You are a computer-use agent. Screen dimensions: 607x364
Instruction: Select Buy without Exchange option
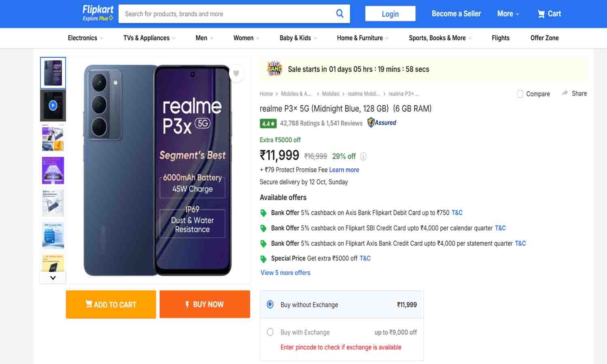pos(270,305)
